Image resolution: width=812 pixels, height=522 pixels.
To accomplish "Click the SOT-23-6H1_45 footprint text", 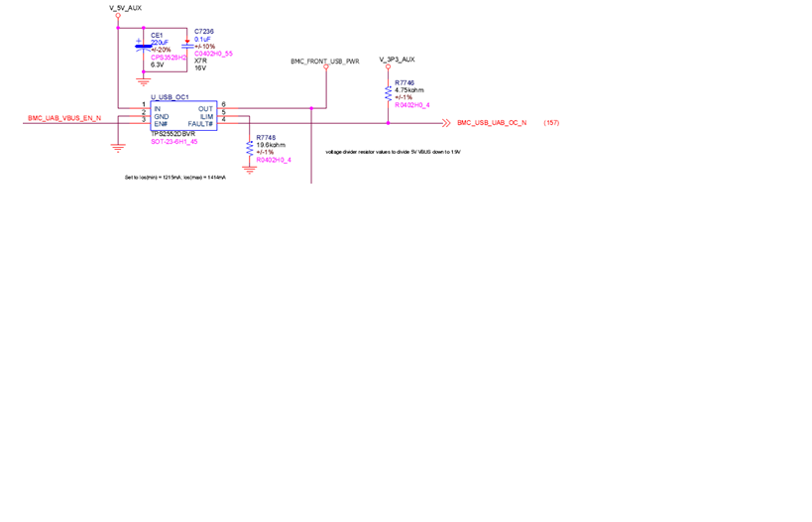I will point(174,142).
